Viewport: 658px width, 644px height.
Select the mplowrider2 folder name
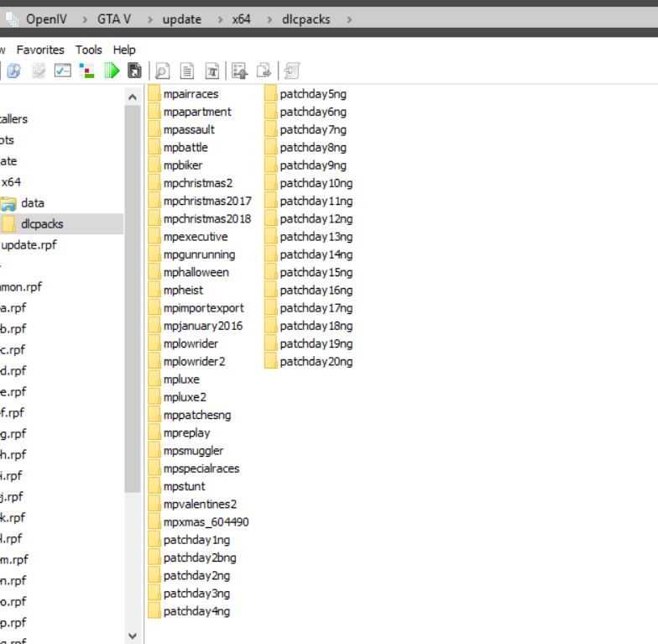click(195, 361)
